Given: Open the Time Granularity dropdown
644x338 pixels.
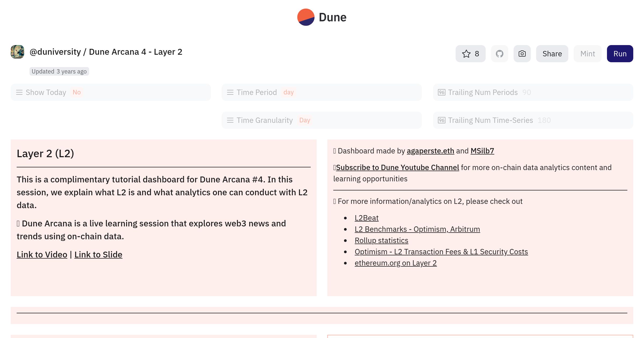Looking at the screenshot, I should click(x=321, y=120).
